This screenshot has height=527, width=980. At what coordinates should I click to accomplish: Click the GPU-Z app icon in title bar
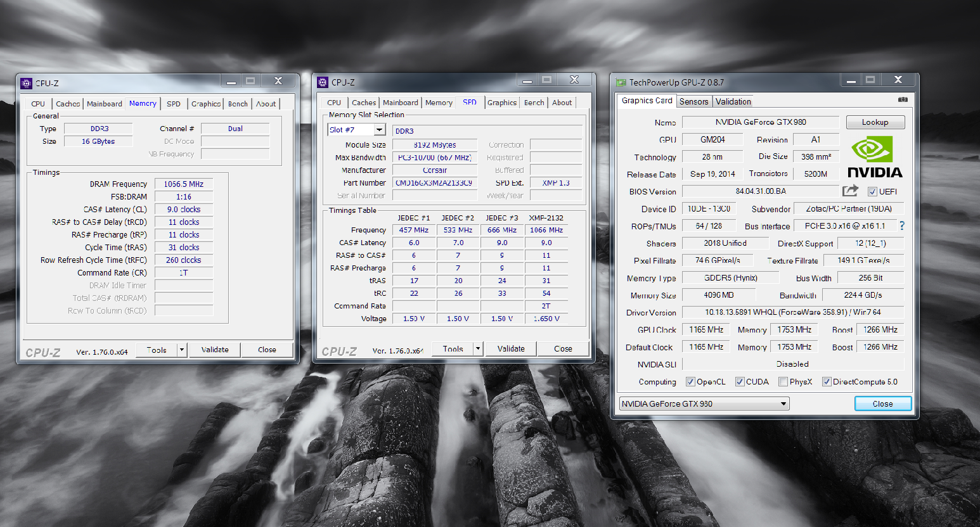(621, 82)
